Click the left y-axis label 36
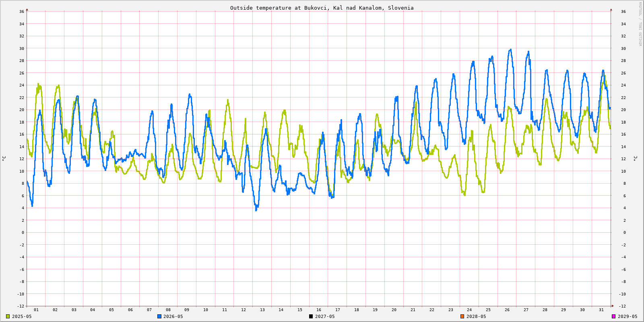Screen dimensions: 644x322 [22, 12]
